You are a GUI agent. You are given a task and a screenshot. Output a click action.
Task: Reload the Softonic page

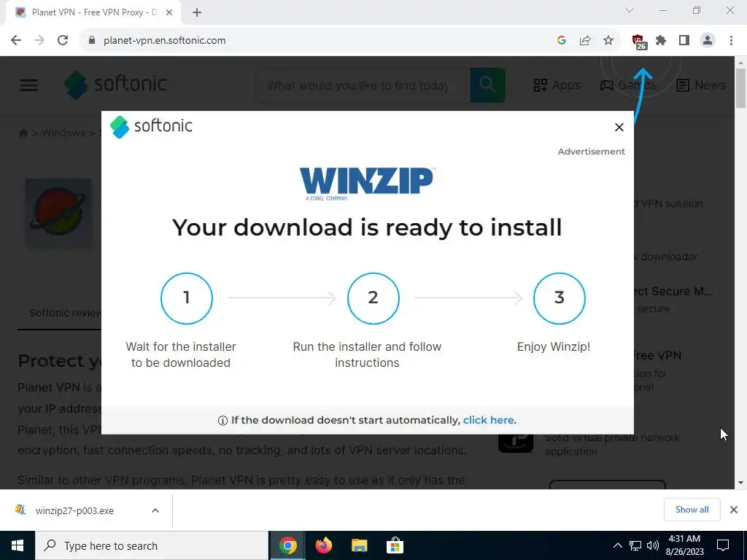coord(63,41)
